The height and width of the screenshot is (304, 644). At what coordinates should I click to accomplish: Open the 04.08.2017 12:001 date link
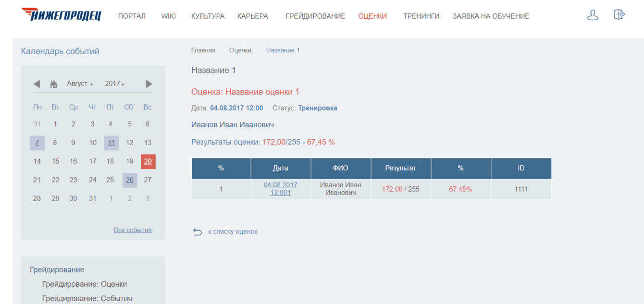point(281,189)
